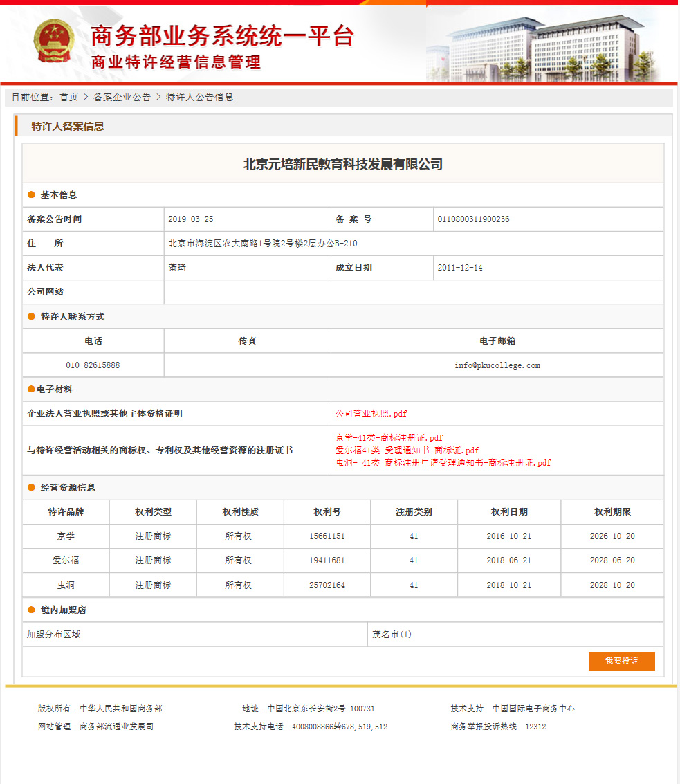Click the 我要投诉 button
The image size is (680, 784).
[x=621, y=661]
